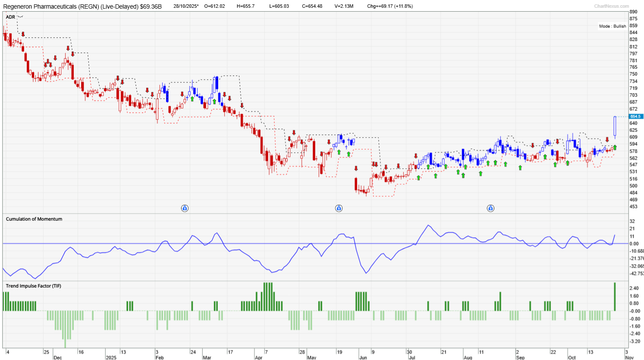Click the 28/10/2025 date in the header
644x360 pixels.
coord(186,6)
